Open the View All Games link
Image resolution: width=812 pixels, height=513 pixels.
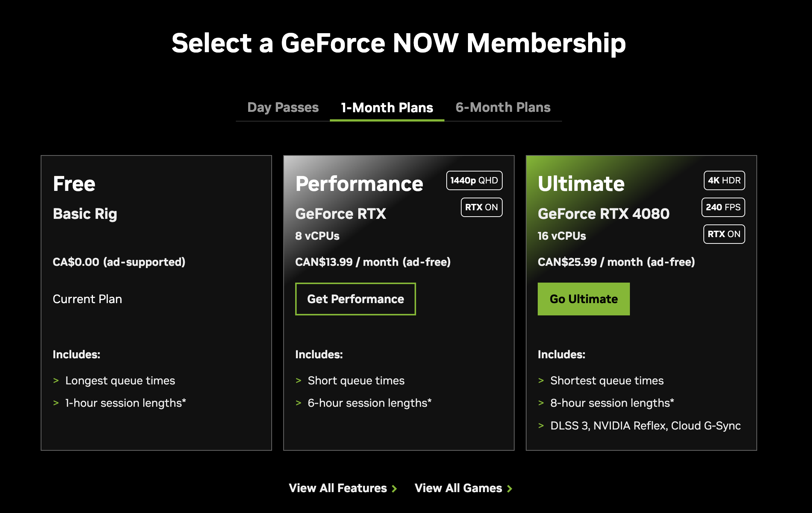(x=458, y=488)
